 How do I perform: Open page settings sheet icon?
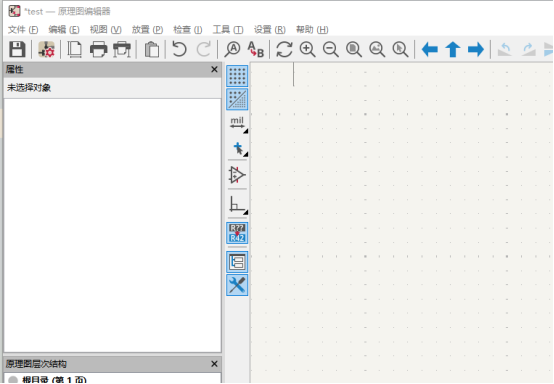pos(75,49)
